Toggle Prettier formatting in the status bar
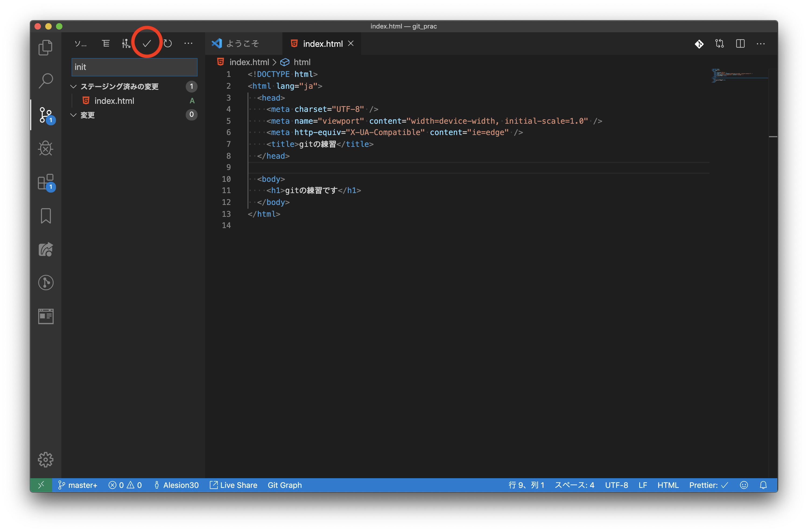 (708, 485)
